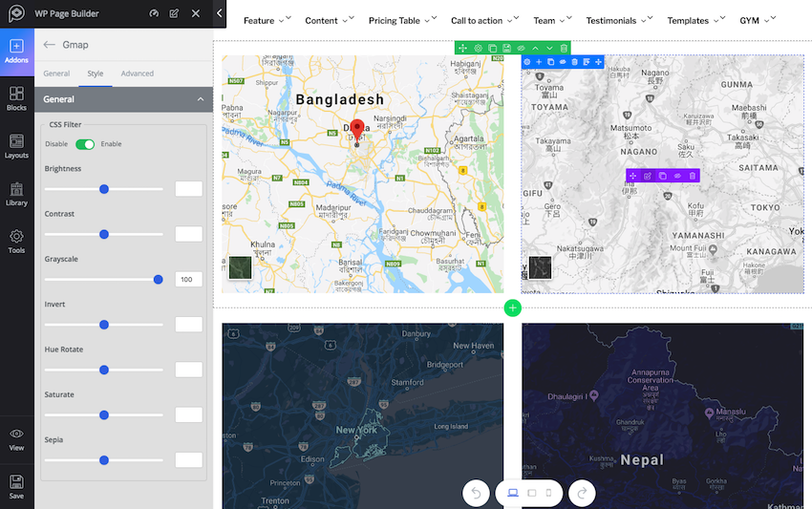812x509 pixels.
Task: Save the row from green toolbar
Action: tap(507, 48)
